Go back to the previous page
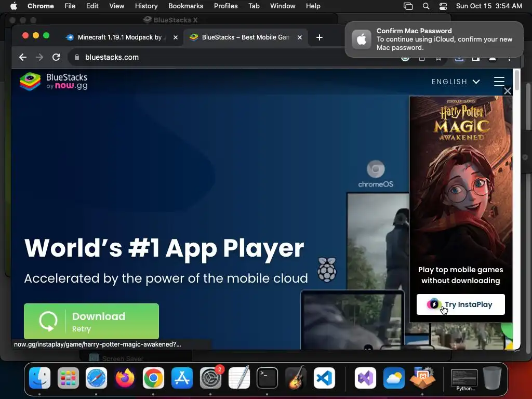Screen dimensions: 532x399 23,57
